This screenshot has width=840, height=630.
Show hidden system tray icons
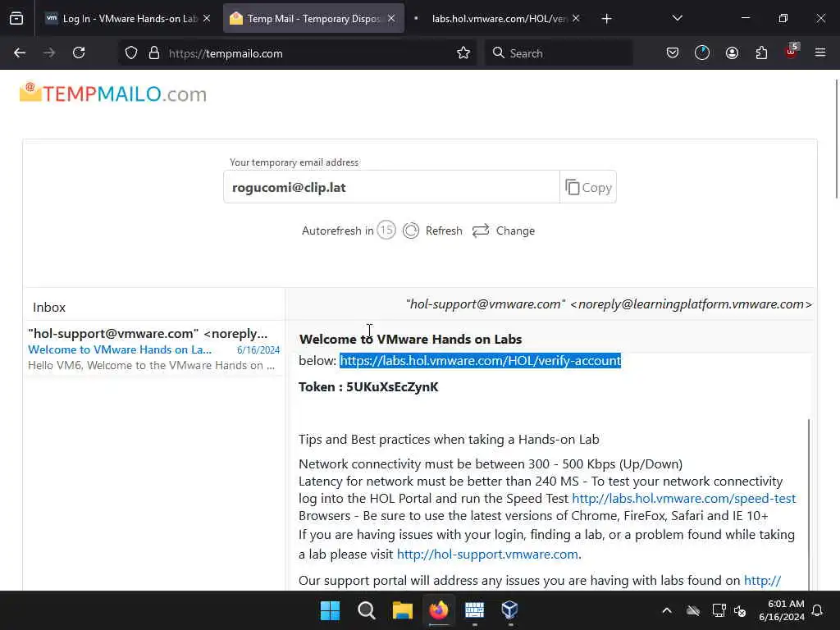point(667,610)
